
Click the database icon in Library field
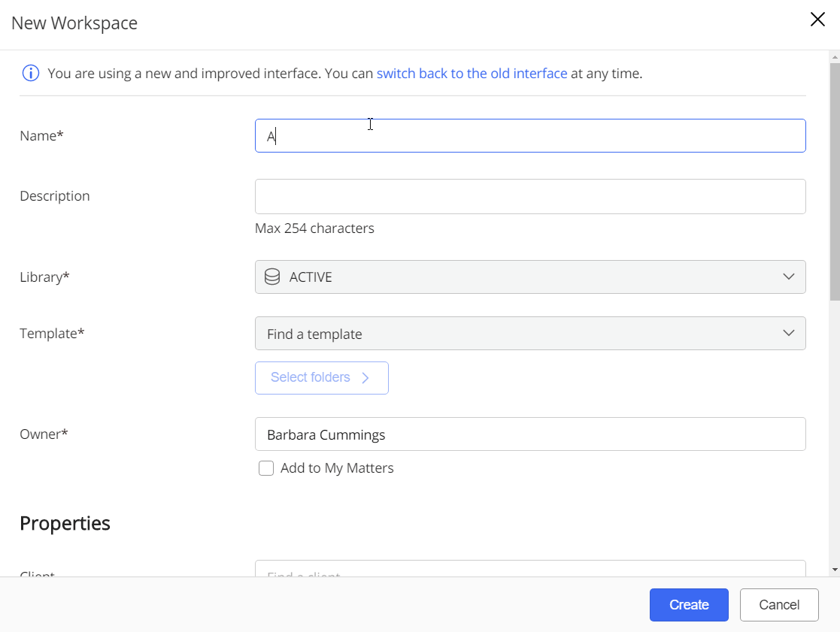[x=272, y=277]
